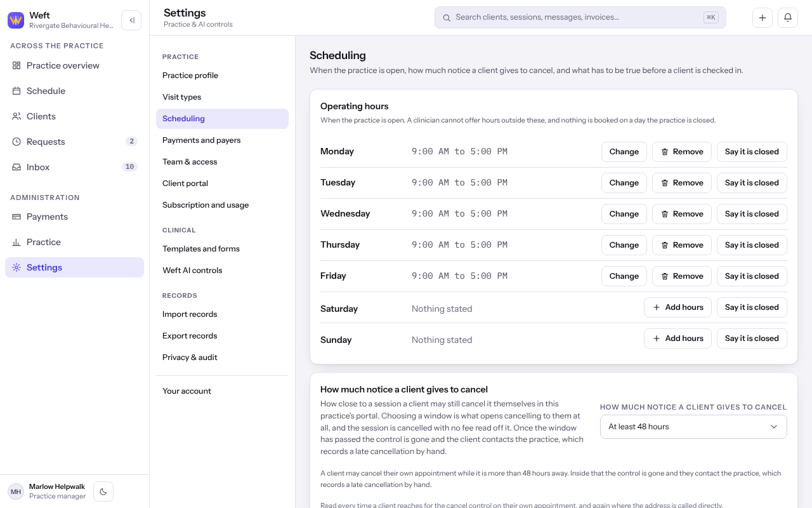Add hours for Saturday
The width and height of the screenshot is (812, 508).
pyautogui.click(x=678, y=307)
